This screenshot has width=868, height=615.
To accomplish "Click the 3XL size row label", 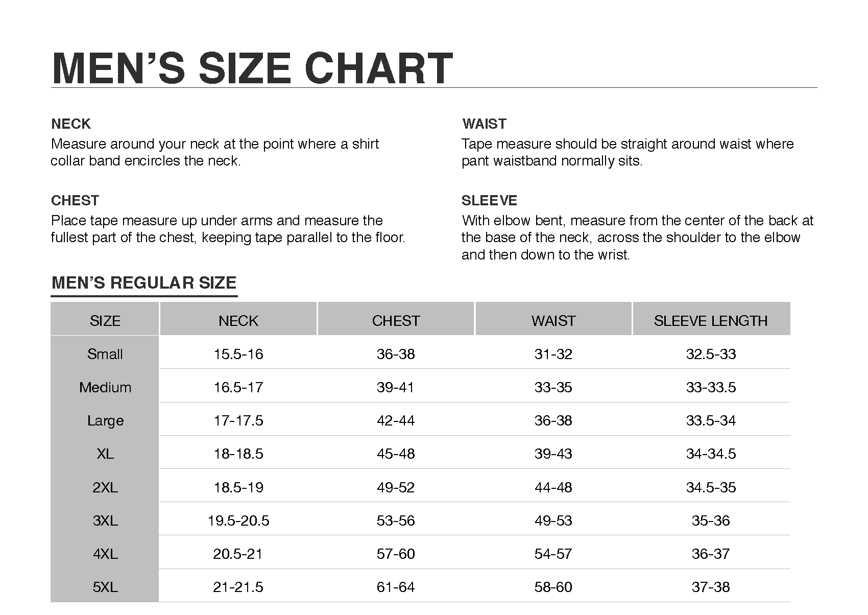I will (105, 521).
